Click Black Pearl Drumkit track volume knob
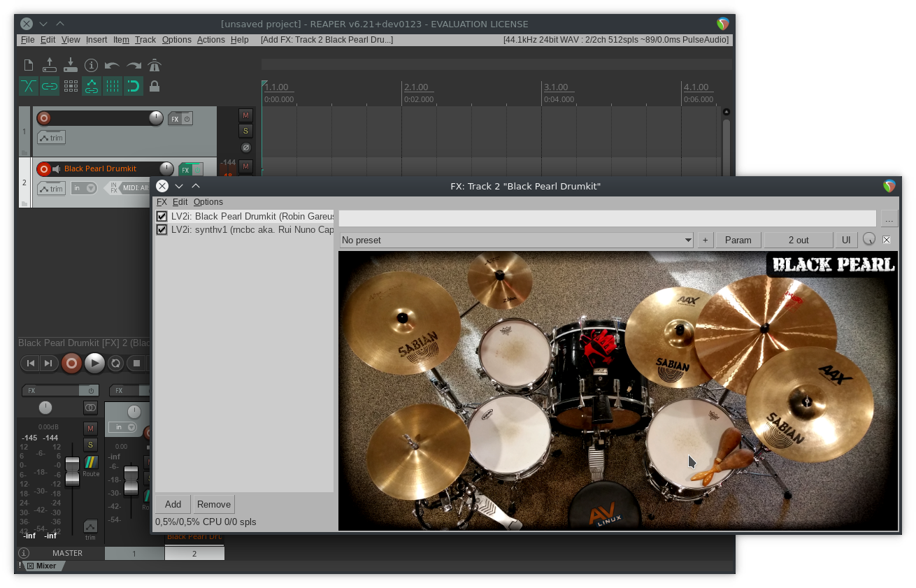This screenshot has height=588, width=916. [x=166, y=168]
